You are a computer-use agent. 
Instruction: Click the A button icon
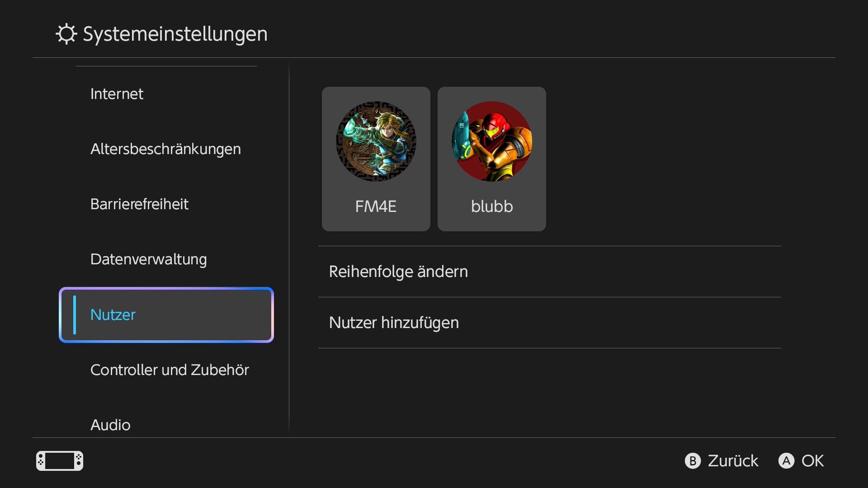(786, 461)
